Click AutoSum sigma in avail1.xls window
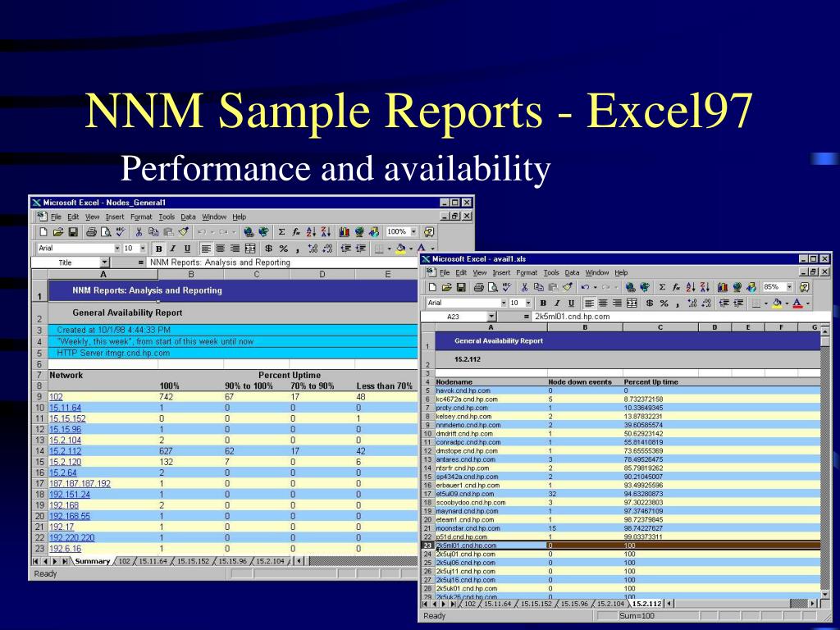This screenshot has width=840, height=630. 662,288
